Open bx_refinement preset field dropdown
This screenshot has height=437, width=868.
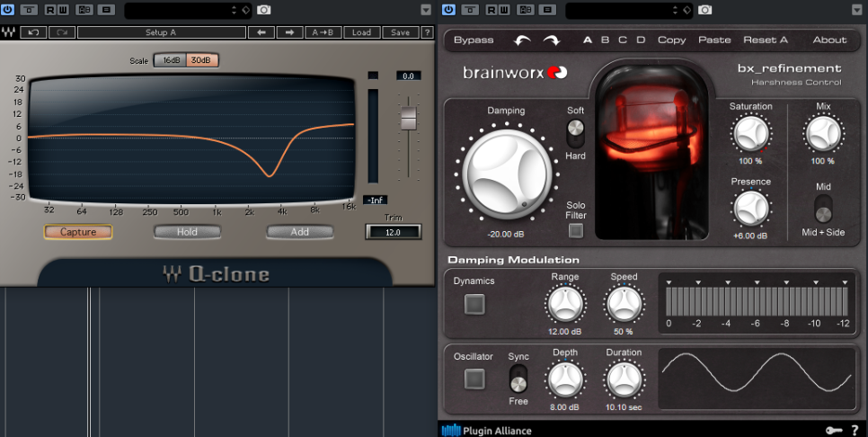point(629,10)
